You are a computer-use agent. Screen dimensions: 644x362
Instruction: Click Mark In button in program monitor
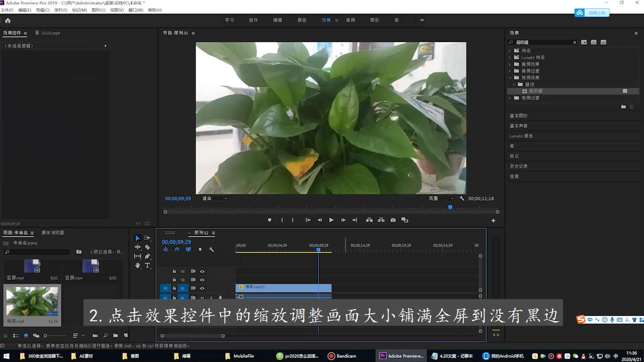point(282,220)
